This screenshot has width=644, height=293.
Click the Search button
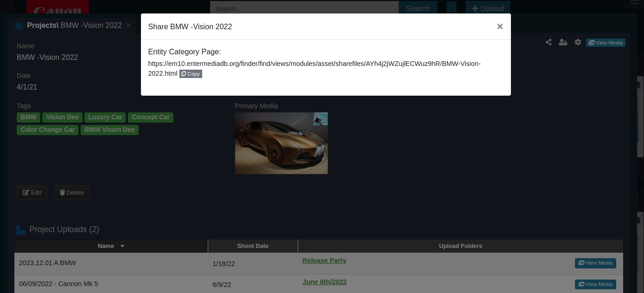pos(418,8)
